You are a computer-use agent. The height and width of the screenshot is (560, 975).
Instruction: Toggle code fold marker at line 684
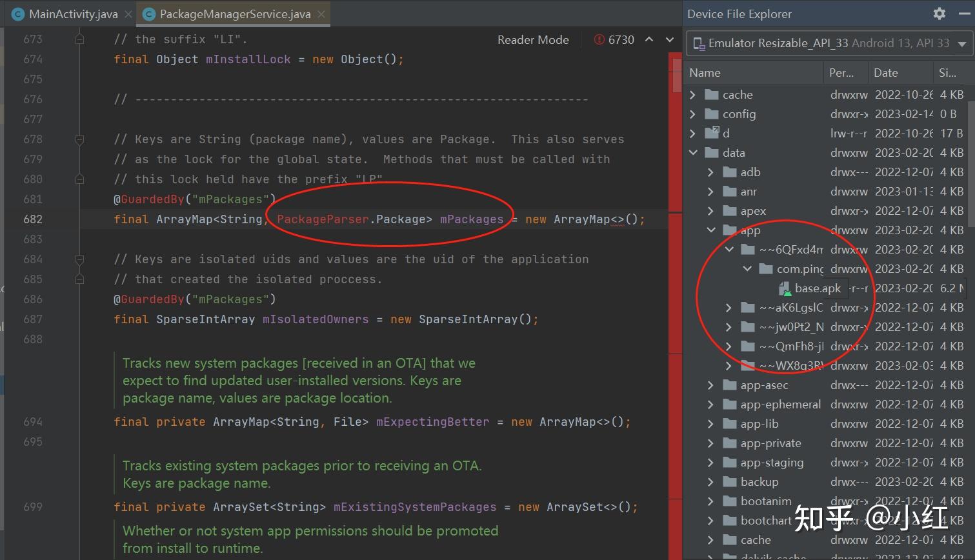(x=79, y=259)
